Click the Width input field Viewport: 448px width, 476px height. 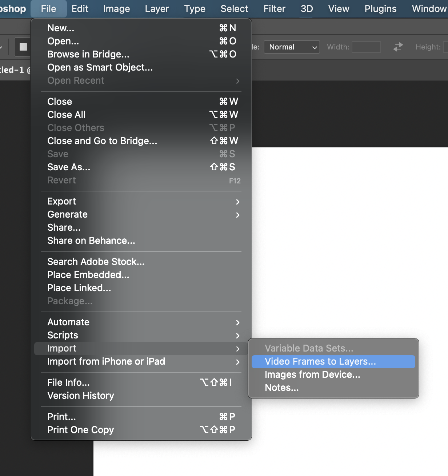point(366,47)
